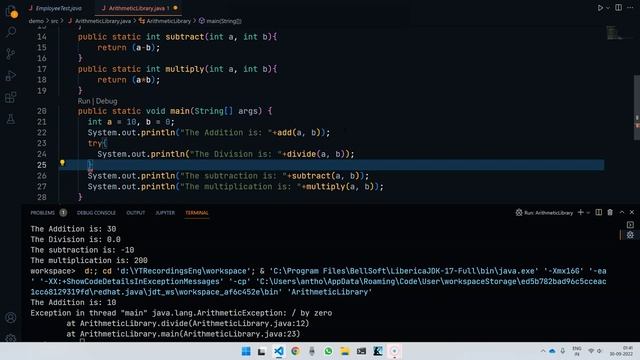Select the first terminal in the terminal list
The width and height of the screenshot is (640, 360).
click(630, 225)
